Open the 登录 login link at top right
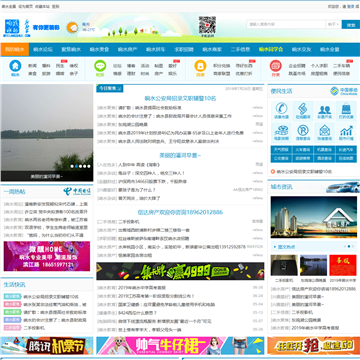Screen dimensions: 360x360 tap(350, 6)
